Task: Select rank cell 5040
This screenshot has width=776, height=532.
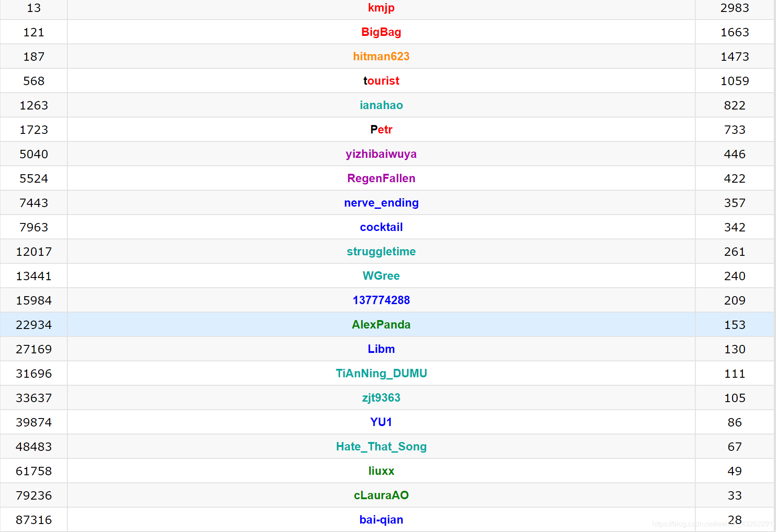Action: tap(34, 154)
